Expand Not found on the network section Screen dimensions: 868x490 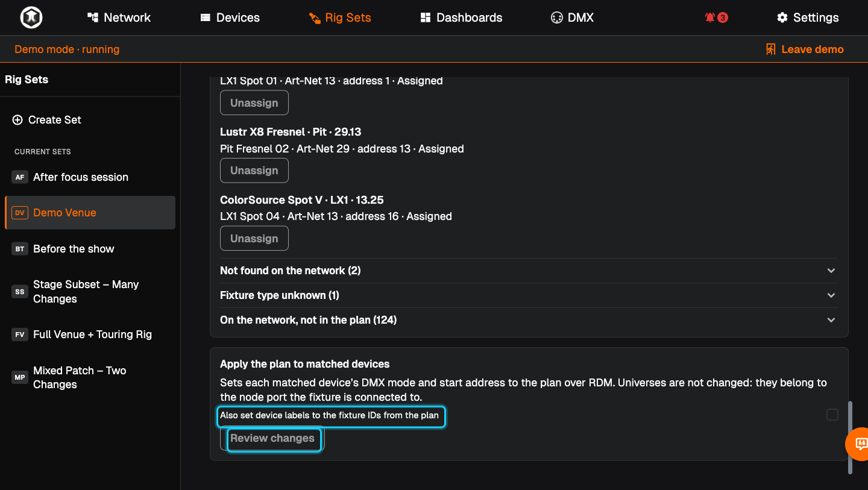point(529,271)
